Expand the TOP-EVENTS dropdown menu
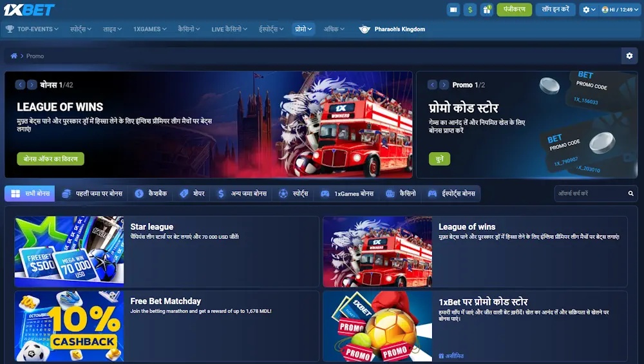This screenshot has width=644, height=364. coord(32,29)
